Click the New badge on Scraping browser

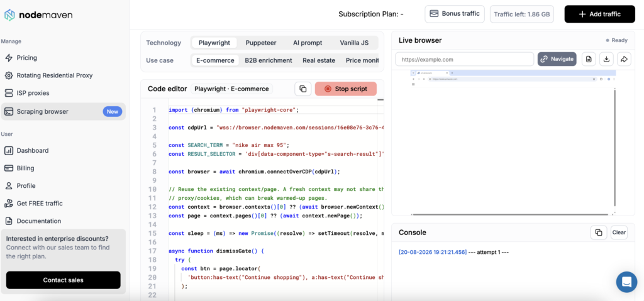[112, 112]
